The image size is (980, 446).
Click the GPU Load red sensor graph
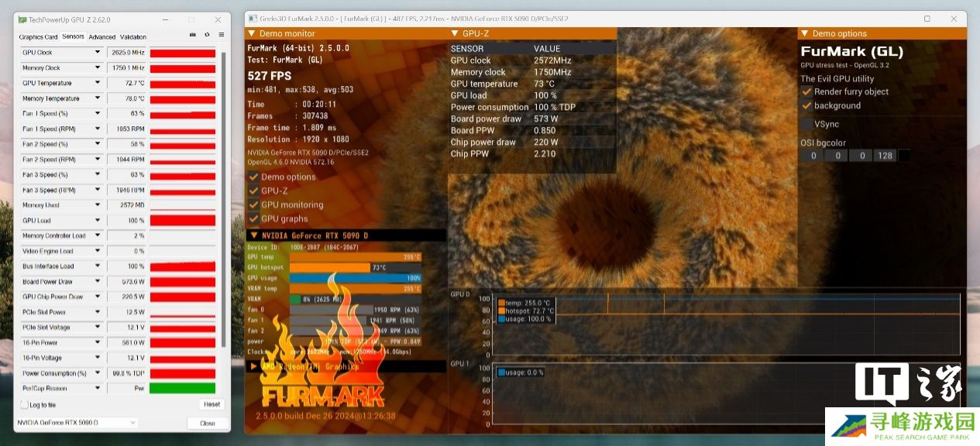[x=182, y=221]
